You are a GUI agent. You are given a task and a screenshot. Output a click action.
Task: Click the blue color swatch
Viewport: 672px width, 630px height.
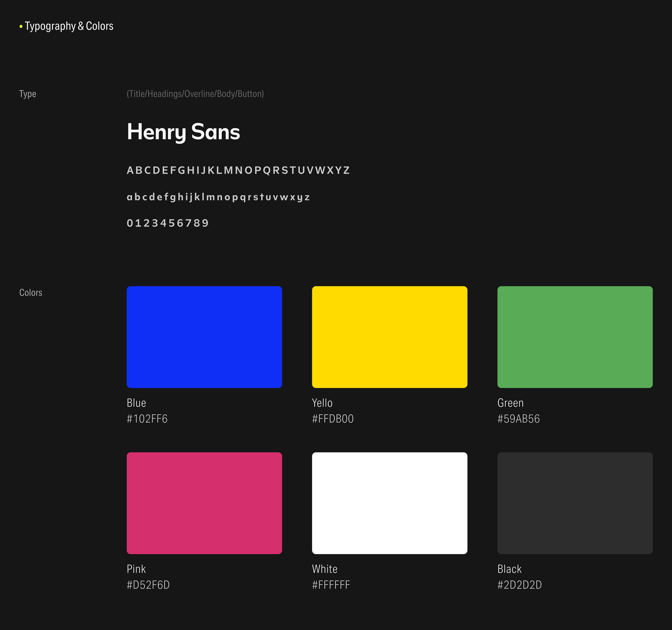click(204, 337)
